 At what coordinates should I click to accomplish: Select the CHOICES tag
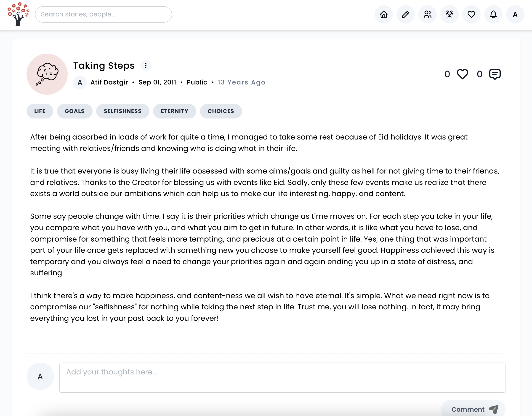click(x=221, y=111)
